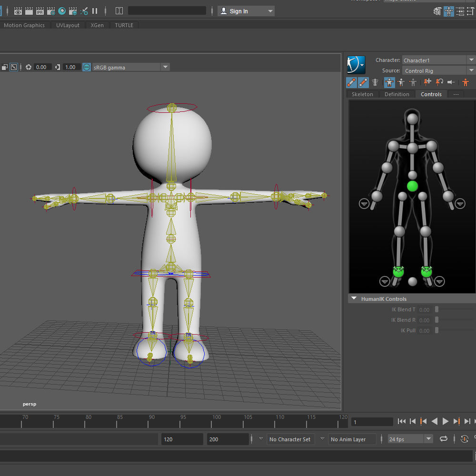This screenshot has height=476, width=476.
Task: Click No Character Set button
Action: [290, 439]
